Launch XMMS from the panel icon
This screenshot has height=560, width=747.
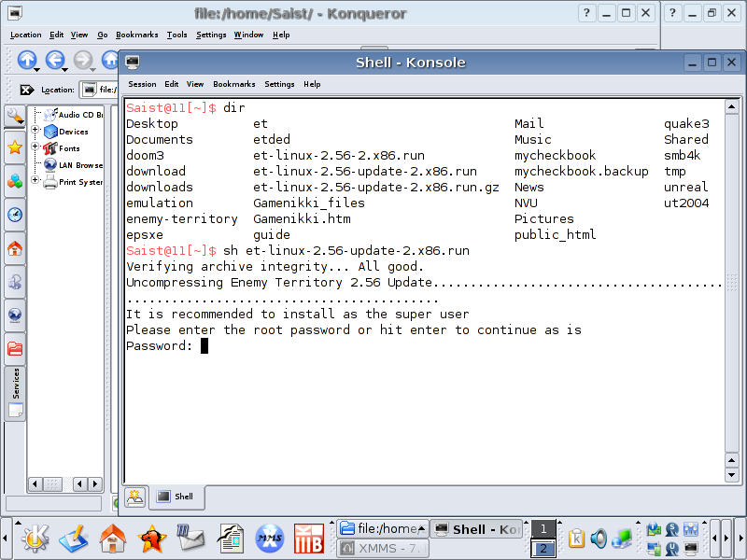pyautogui.click(x=270, y=539)
